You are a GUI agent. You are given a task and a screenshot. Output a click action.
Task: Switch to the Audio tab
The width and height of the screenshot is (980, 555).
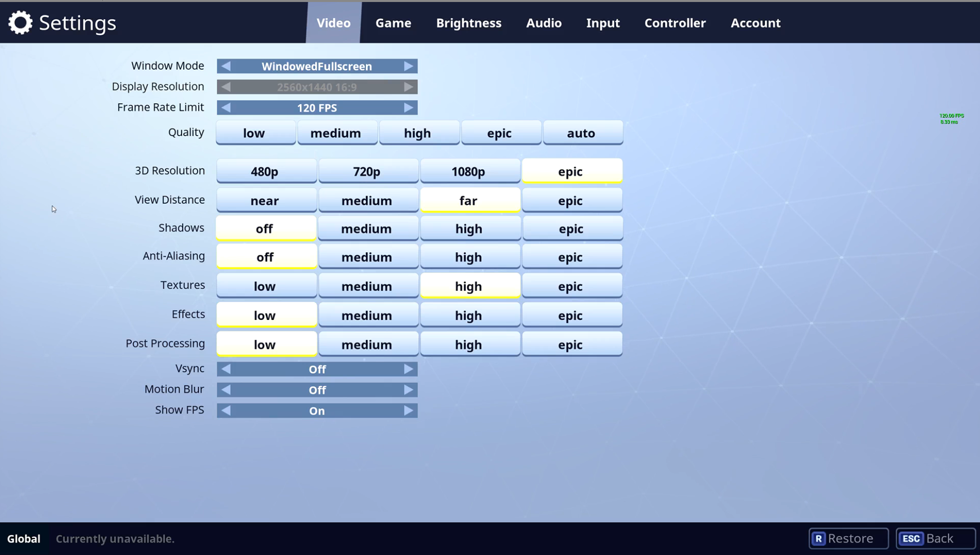pos(544,23)
